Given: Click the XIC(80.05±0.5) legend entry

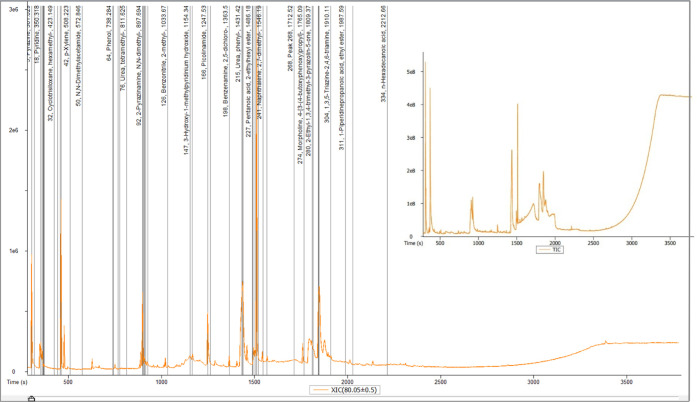Looking at the screenshot, I should (345, 390).
